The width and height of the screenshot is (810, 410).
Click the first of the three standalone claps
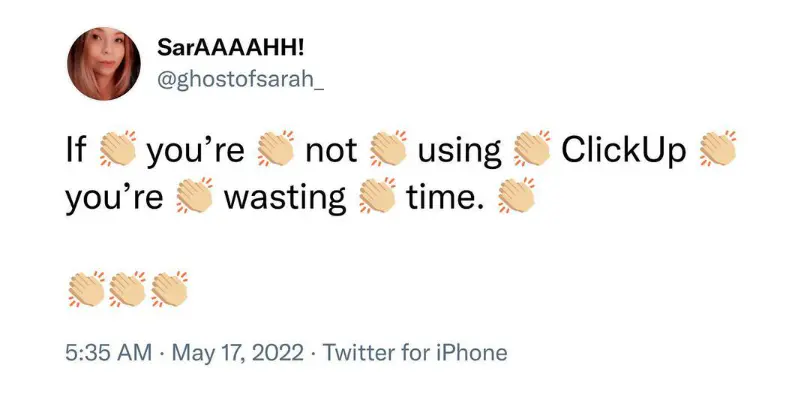(85, 289)
